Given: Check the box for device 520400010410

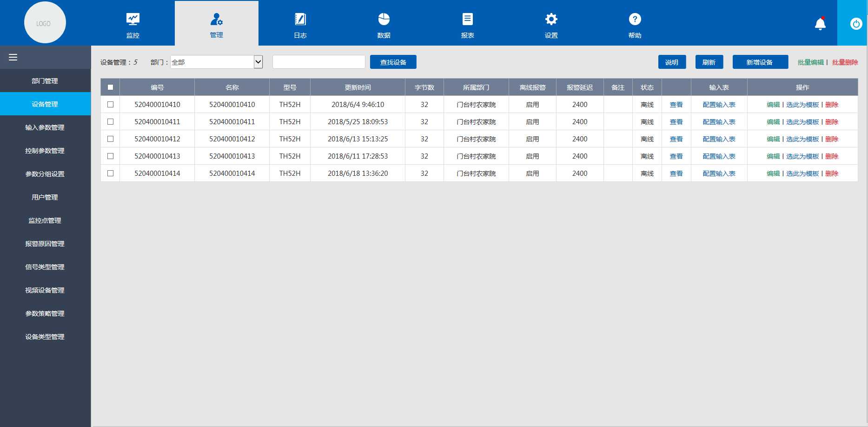Looking at the screenshot, I should click(110, 104).
